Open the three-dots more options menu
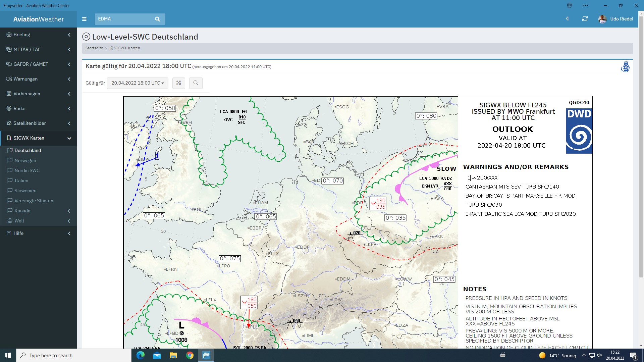This screenshot has height=362, width=644. point(586,5)
